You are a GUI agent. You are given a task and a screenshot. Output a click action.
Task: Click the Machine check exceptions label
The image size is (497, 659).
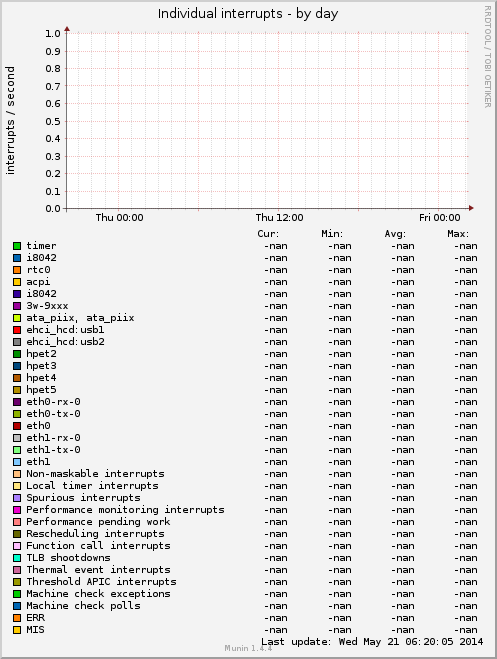point(98,594)
